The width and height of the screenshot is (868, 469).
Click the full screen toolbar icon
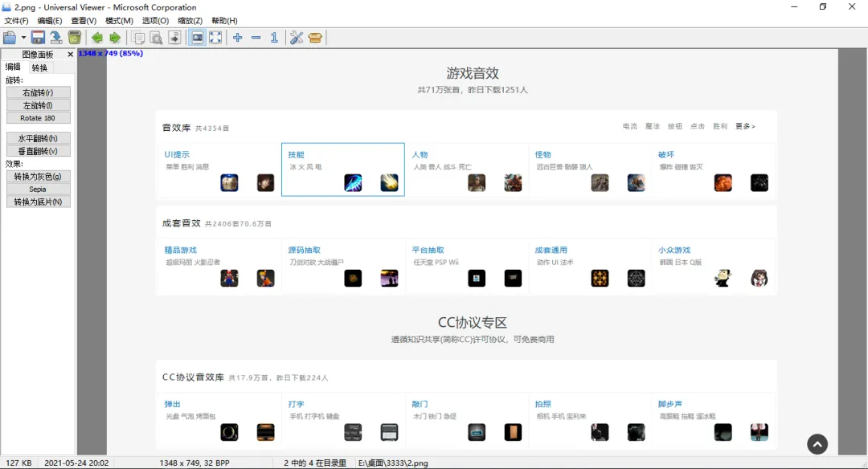[x=215, y=38]
